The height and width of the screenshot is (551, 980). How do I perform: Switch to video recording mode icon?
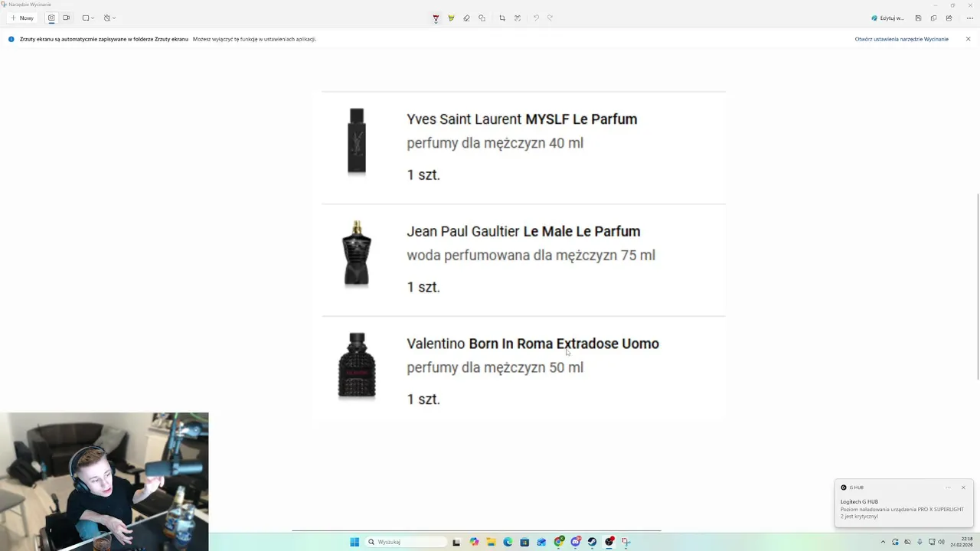pyautogui.click(x=66, y=18)
